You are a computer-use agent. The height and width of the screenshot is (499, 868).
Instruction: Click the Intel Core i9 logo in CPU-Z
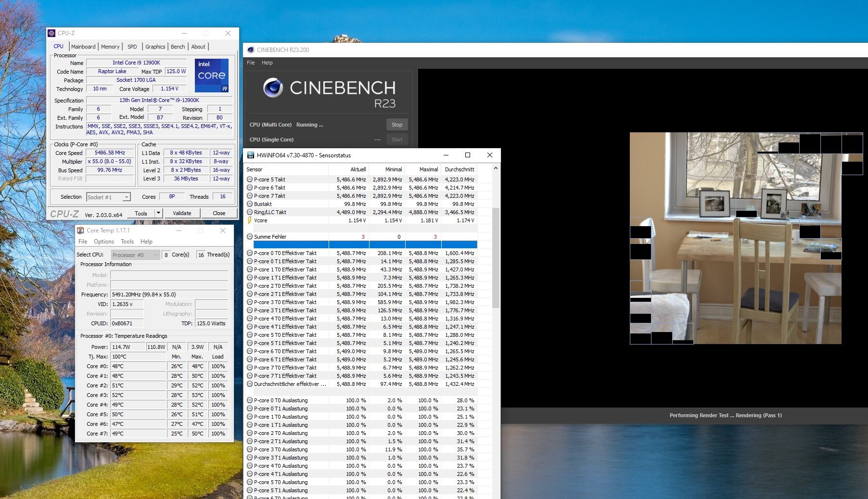tap(212, 76)
